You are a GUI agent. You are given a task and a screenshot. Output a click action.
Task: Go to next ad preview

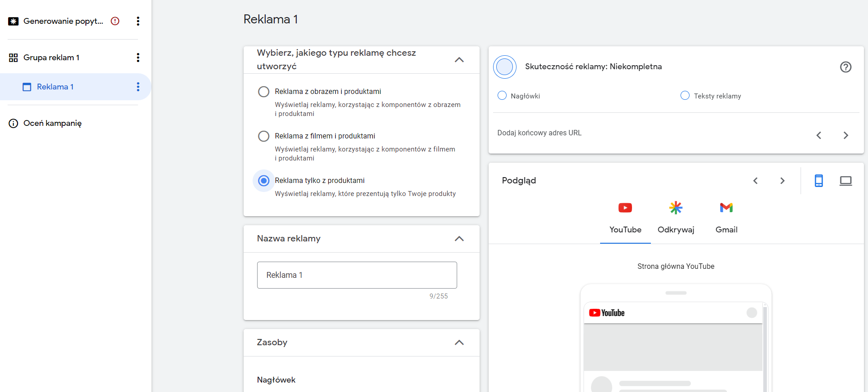(783, 181)
